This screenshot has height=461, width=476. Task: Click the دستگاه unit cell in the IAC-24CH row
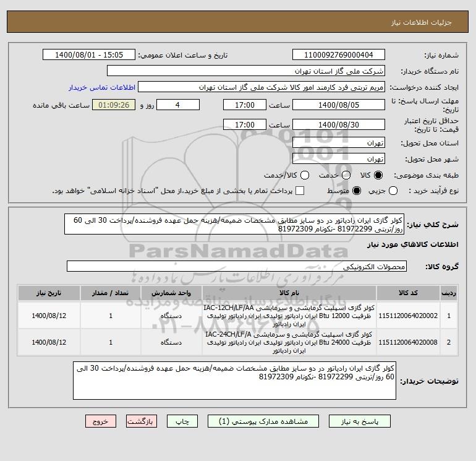tap(171, 342)
